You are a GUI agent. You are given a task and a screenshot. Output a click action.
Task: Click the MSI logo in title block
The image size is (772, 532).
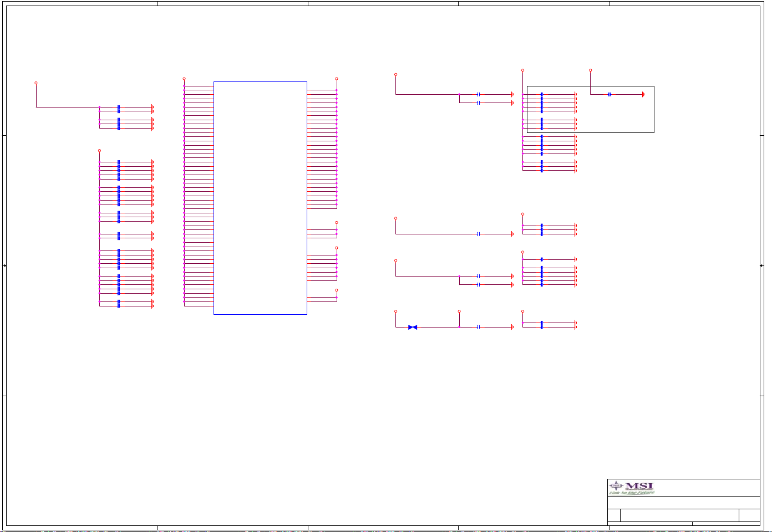click(x=632, y=488)
